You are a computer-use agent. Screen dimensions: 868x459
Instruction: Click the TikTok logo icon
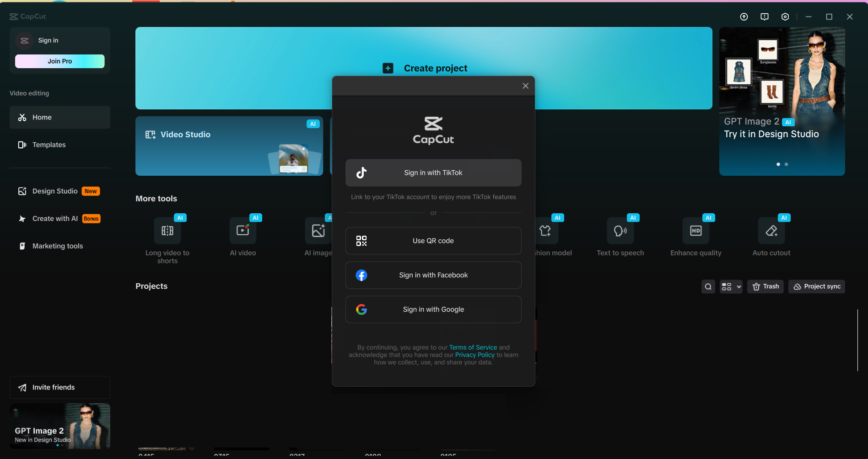click(361, 173)
